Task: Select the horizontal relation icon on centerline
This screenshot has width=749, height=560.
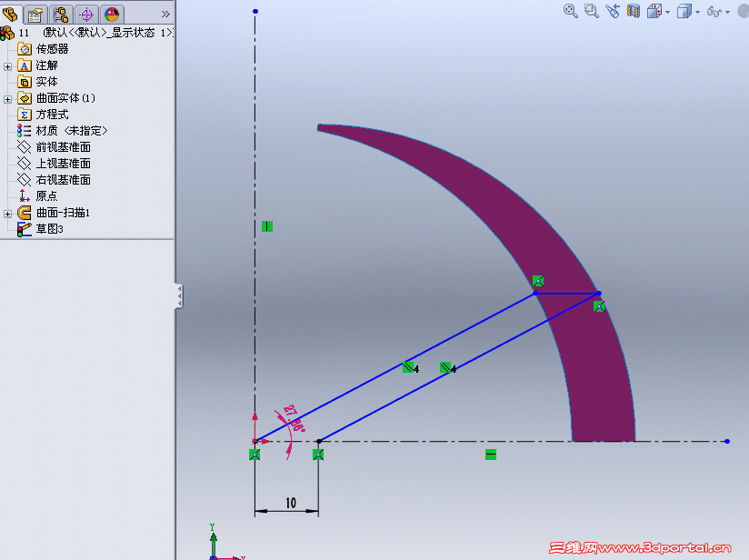Action: pyautogui.click(x=491, y=455)
